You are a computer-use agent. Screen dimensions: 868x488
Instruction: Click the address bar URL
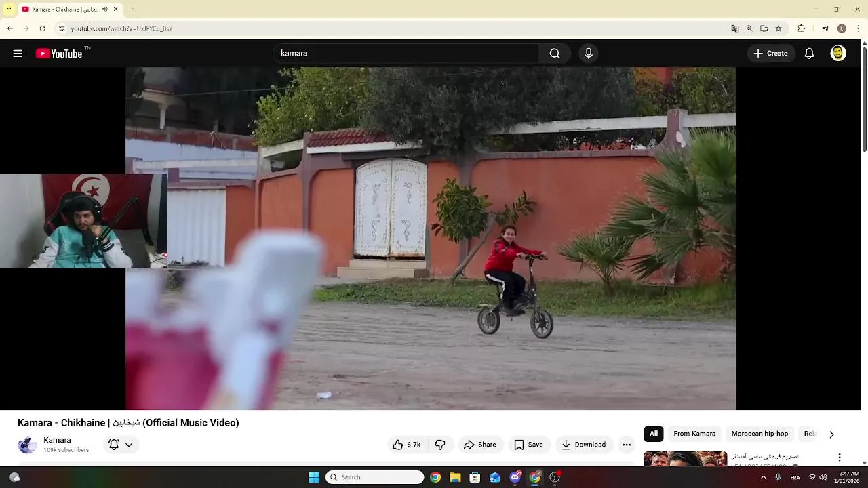pyautogui.click(x=121, y=28)
